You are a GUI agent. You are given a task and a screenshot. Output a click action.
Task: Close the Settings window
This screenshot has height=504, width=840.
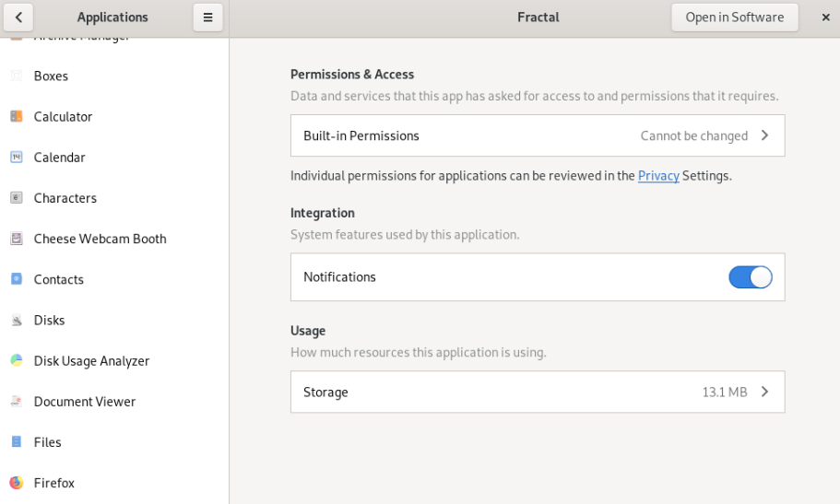click(825, 17)
